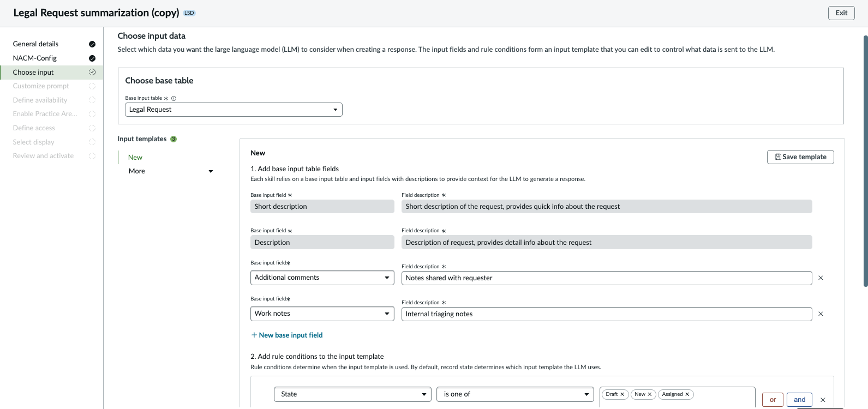Click NACM-Config completed checkmark icon

click(x=92, y=58)
